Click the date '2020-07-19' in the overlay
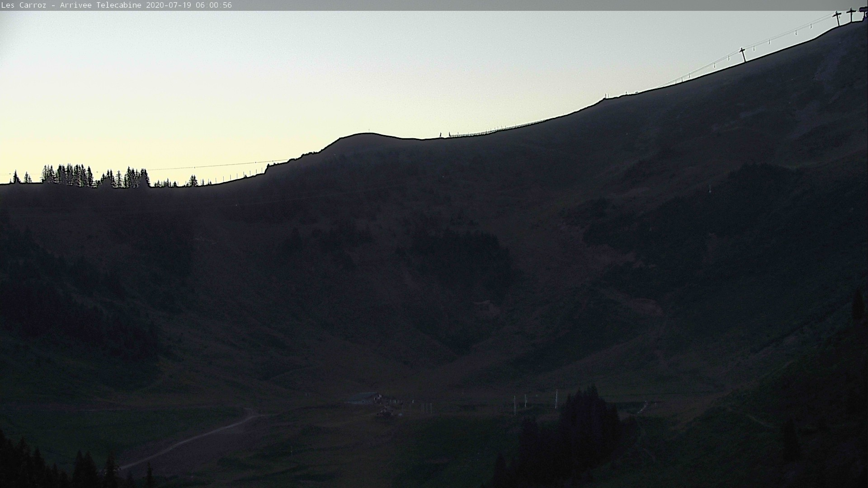Viewport: 868px width, 488px height. [169, 5]
